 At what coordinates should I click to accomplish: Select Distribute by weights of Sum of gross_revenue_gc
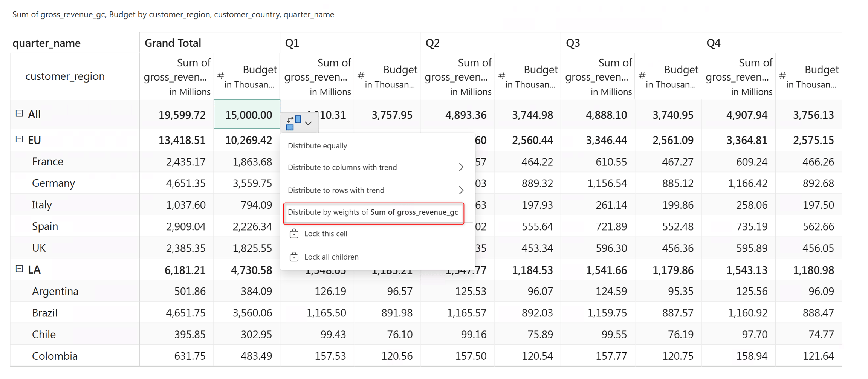(x=373, y=212)
